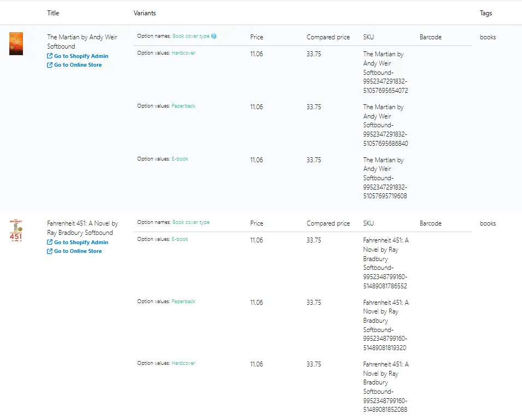
Task: Click the Title column header
Action: [x=53, y=13]
